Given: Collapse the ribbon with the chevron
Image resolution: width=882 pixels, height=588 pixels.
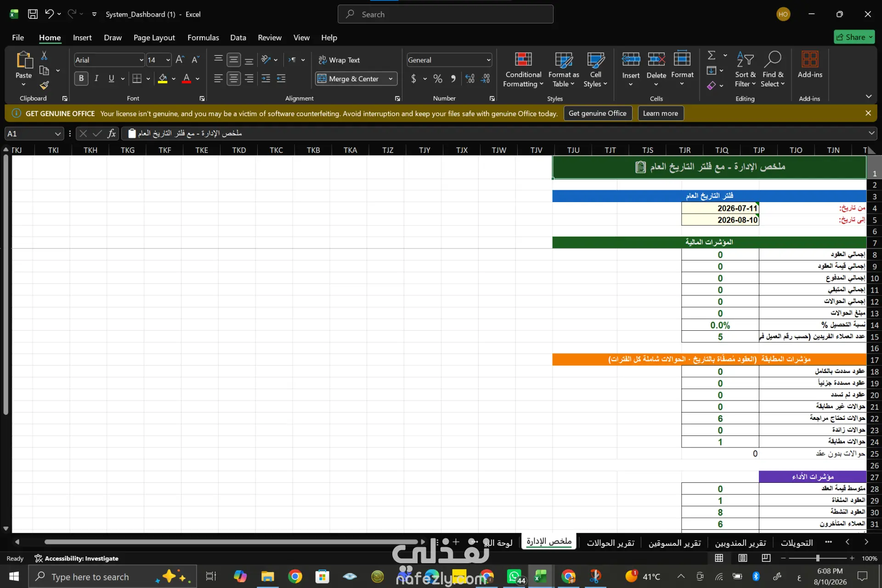Looking at the screenshot, I should point(869,96).
